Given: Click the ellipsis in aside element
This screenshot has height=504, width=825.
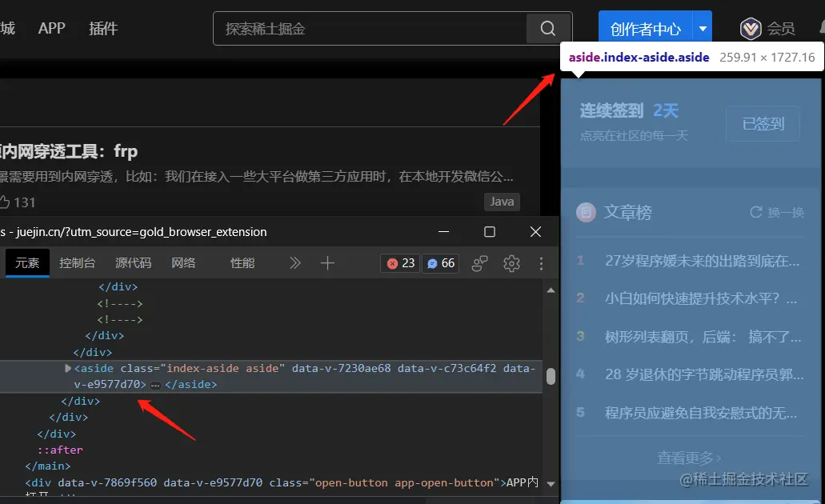Looking at the screenshot, I should [154, 385].
